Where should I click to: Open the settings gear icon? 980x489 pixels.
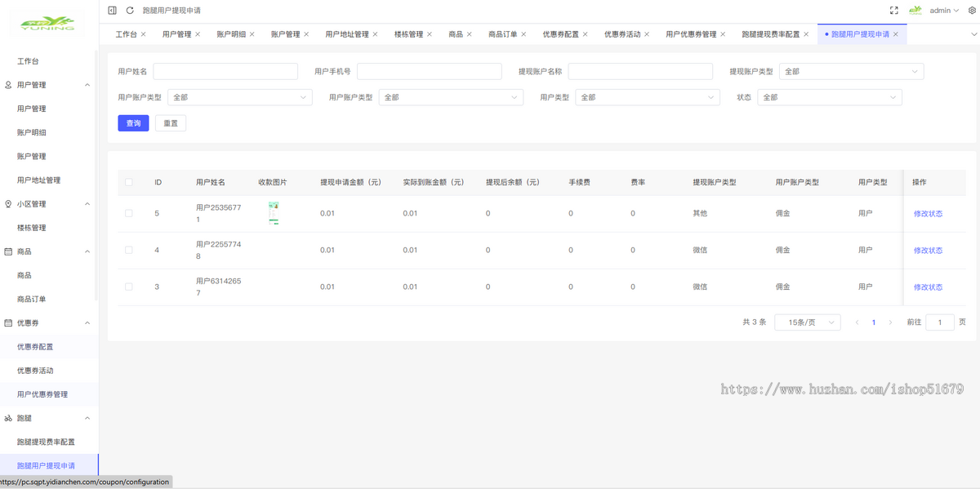[972, 11]
